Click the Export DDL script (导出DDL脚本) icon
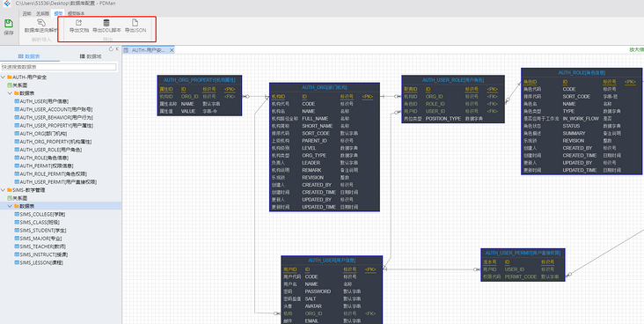The height and width of the screenshot is (324, 644). [x=106, y=23]
